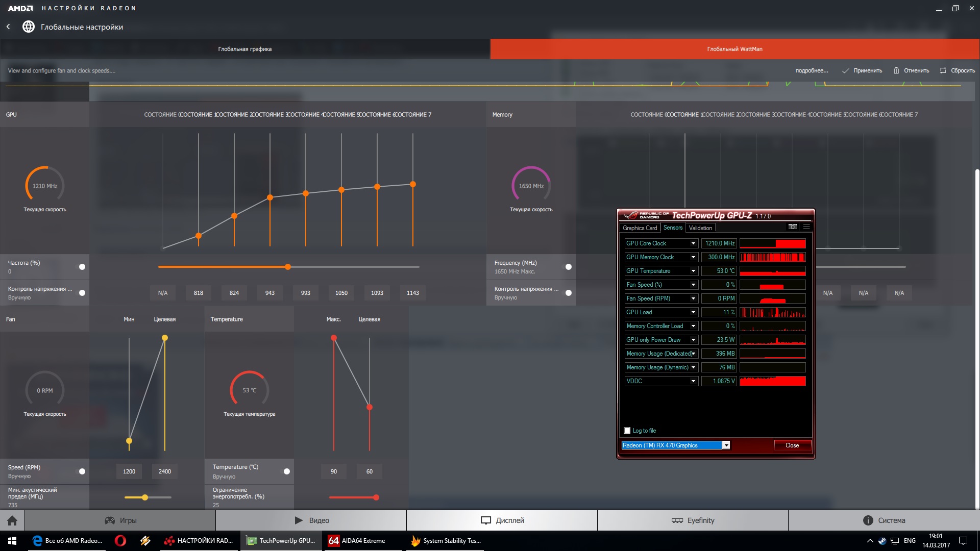Image resolution: width=980 pixels, height=551 pixels.
Task: Expand the VDDC sensor dropdown
Action: pos(693,381)
